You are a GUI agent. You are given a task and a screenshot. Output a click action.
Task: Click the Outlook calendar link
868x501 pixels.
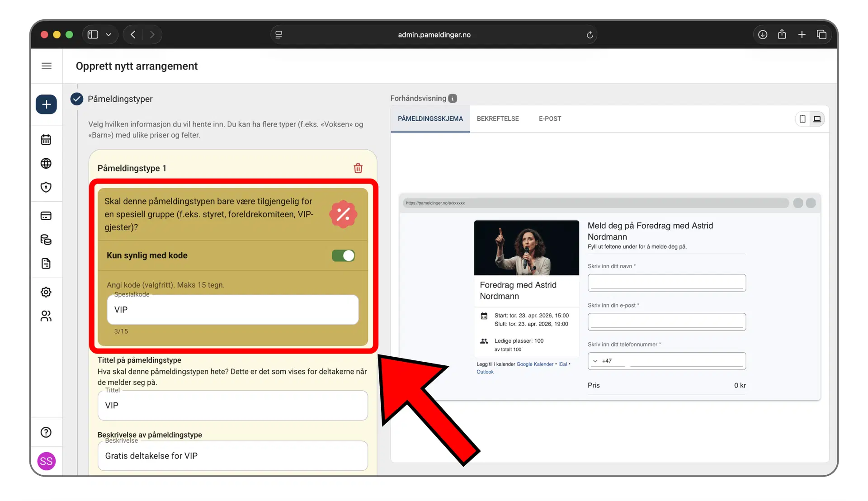click(x=485, y=372)
